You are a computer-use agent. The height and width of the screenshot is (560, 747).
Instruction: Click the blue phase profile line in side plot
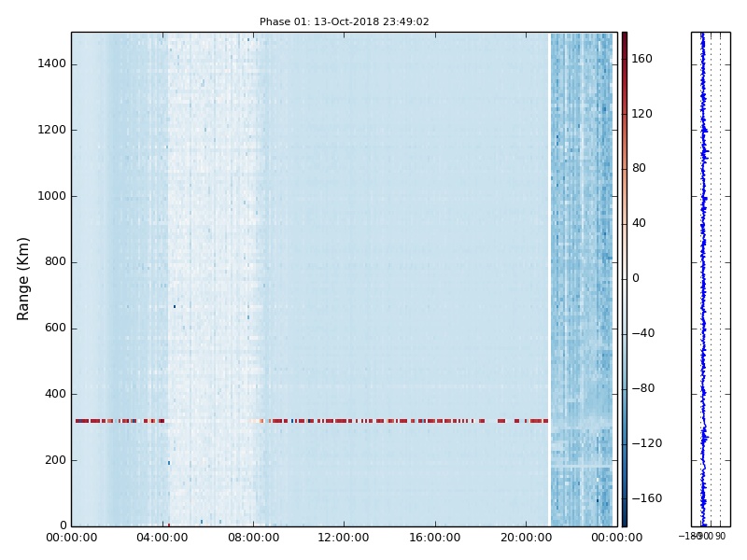pos(703,279)
